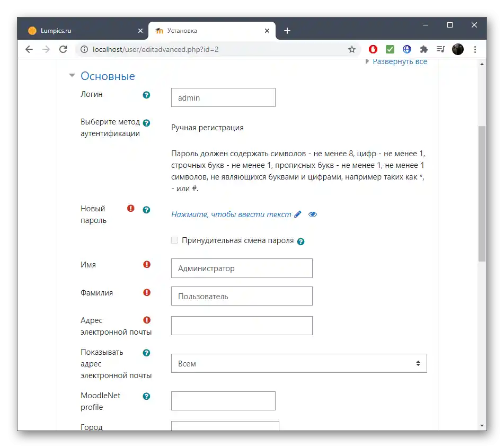The image size is (504, 448).
Task: Click the Основные section heading
Action: [108, 76]
